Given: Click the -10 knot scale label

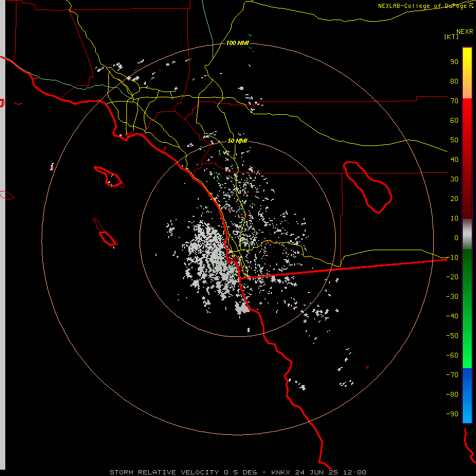Looking at the screenshot, I should [x=452, y=258].
